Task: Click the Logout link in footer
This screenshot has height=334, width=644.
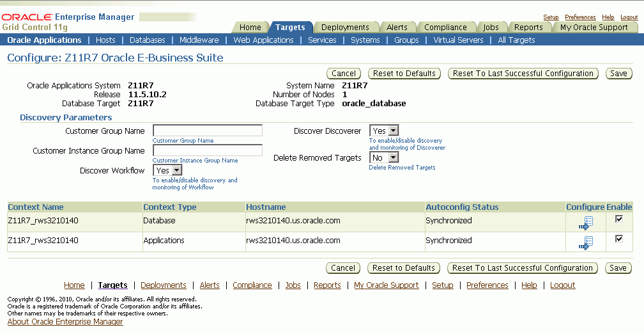Action: pos(563,285)
